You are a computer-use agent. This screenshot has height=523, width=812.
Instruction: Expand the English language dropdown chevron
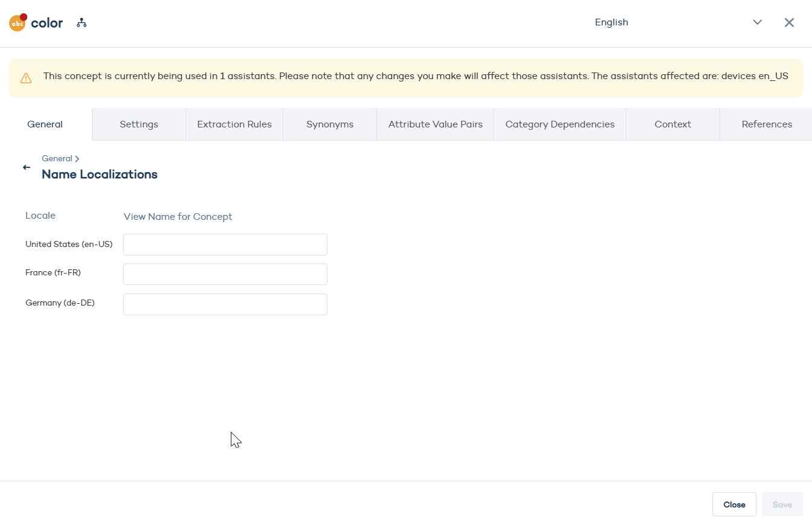click(x=758, y=22)
